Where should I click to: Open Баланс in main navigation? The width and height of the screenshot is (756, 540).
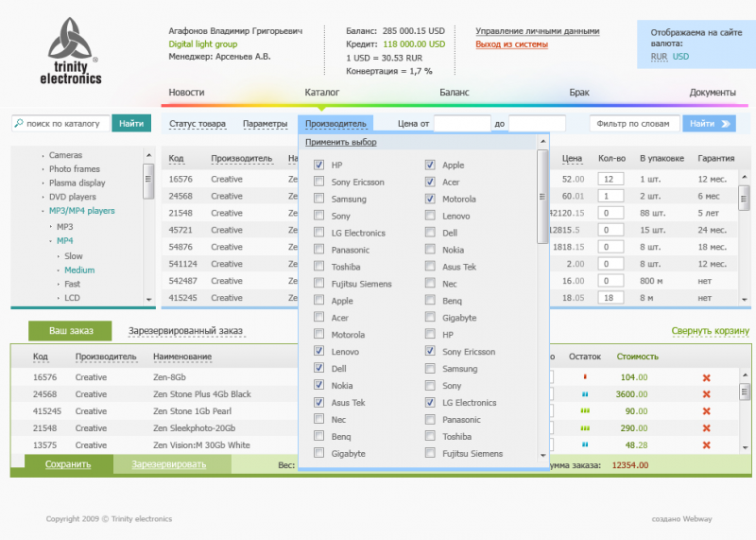[455, 92]
